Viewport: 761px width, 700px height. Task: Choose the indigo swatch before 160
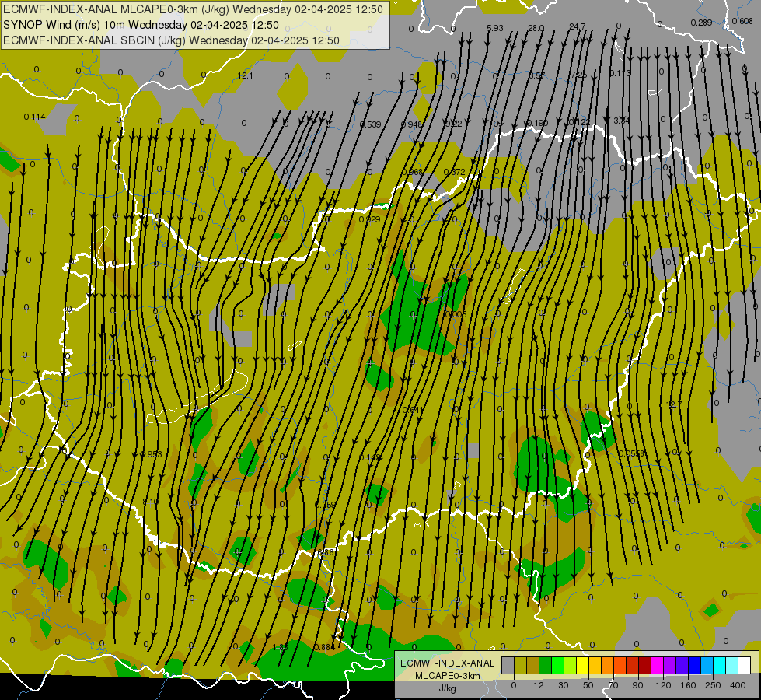click(682, 666)
